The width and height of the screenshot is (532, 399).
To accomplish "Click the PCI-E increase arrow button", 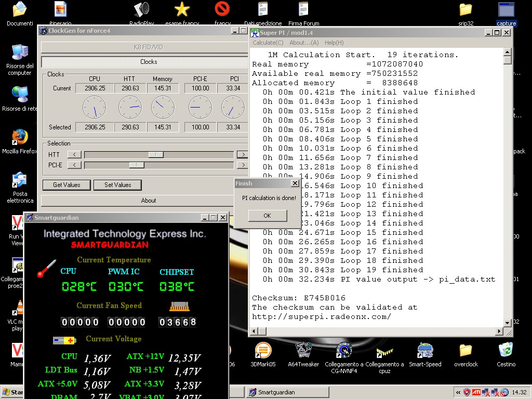I will click(x=242, y=165).
